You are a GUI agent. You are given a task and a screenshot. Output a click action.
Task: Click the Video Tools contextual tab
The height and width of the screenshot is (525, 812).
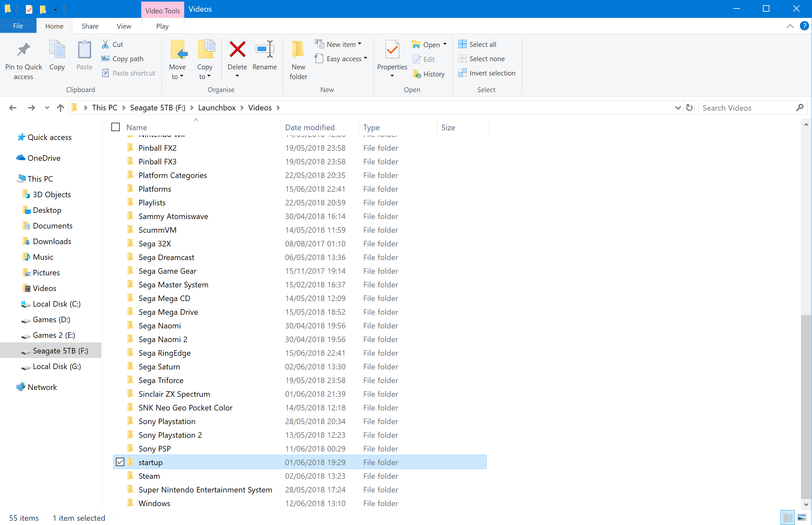point(162,10)
